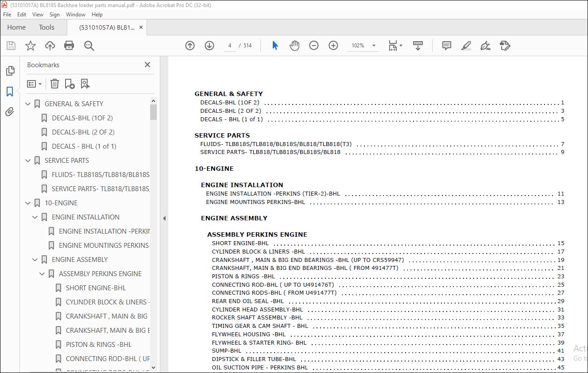588x373 pixels.
Task: Activate the selection arrow tool
Action: coord(275,46)
